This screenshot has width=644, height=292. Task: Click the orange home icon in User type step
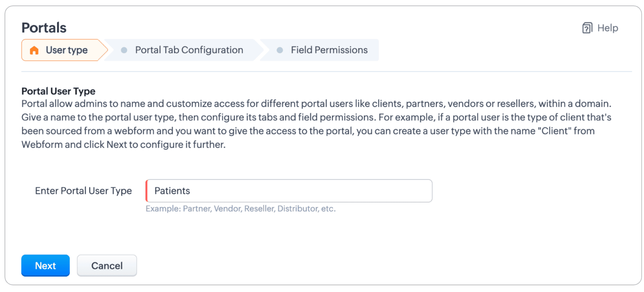point(34,50)
